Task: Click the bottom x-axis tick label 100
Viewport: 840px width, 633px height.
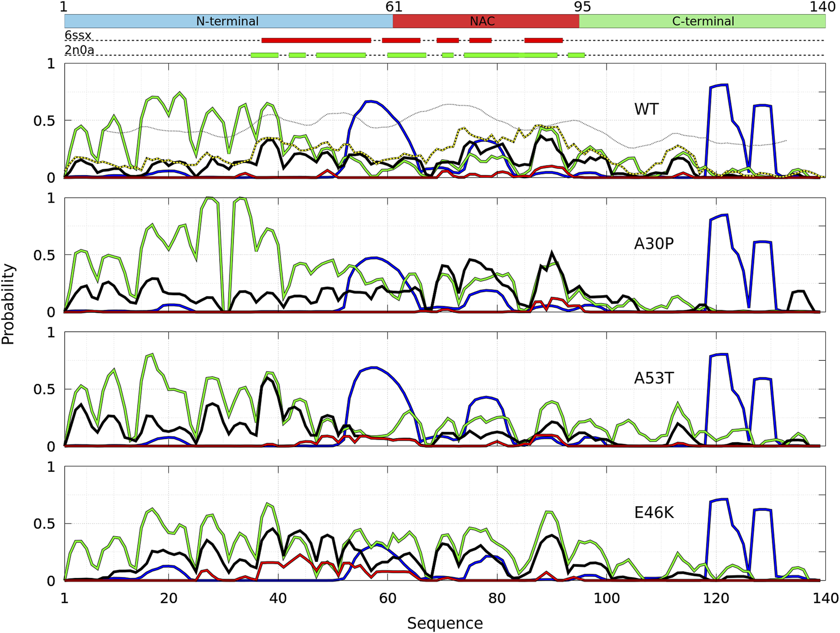Action: pyautogui.click(x=607, y=598)
